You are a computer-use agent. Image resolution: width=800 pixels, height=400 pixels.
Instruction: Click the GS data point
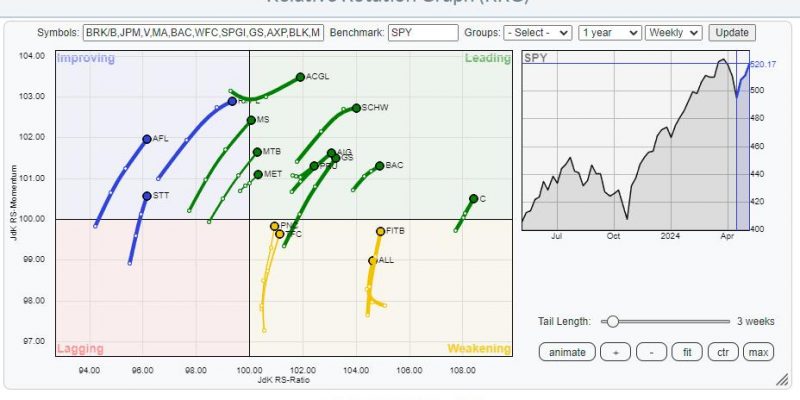point(336,158)
